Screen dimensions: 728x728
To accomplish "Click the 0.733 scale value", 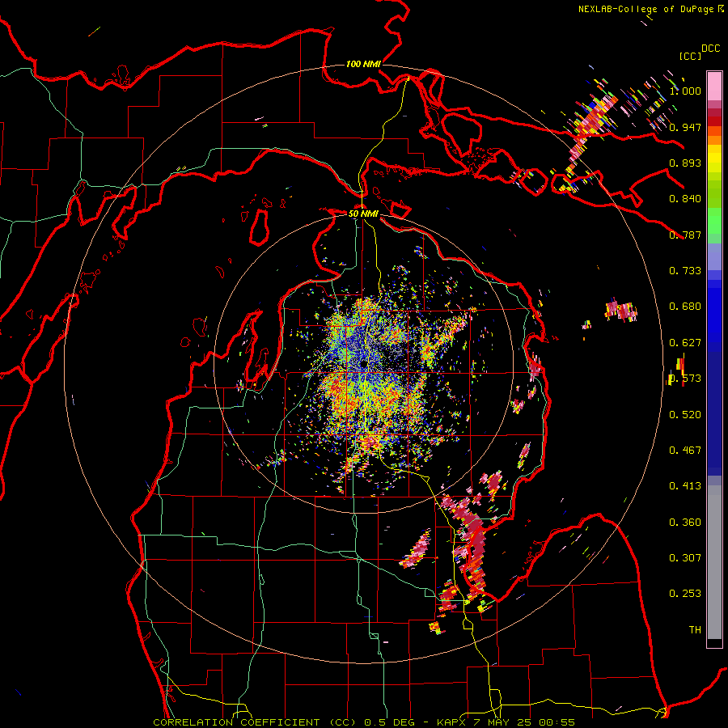I will click(x=685, y=271).
